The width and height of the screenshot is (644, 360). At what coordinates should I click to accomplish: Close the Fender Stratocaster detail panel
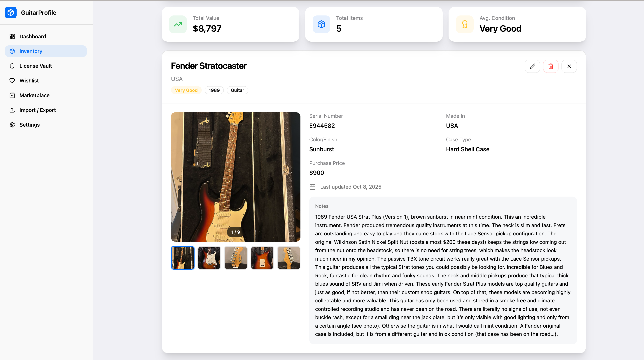(x=569, y=66)
